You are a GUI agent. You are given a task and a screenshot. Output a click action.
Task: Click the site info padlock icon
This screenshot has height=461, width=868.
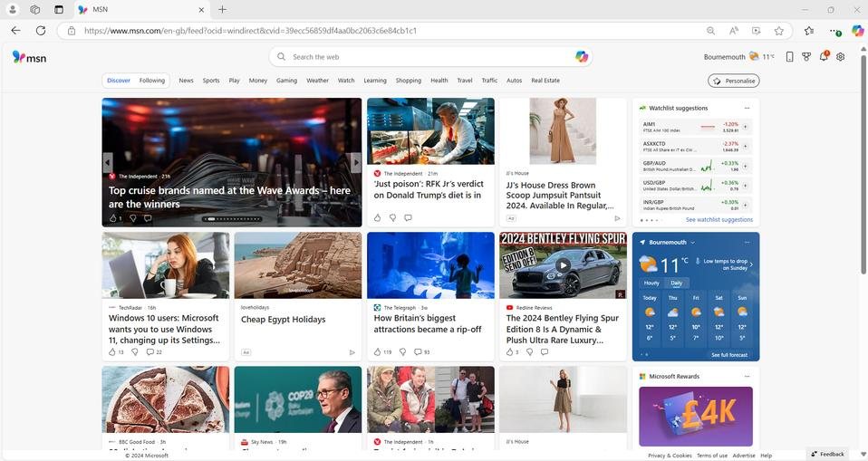[72, 31]
